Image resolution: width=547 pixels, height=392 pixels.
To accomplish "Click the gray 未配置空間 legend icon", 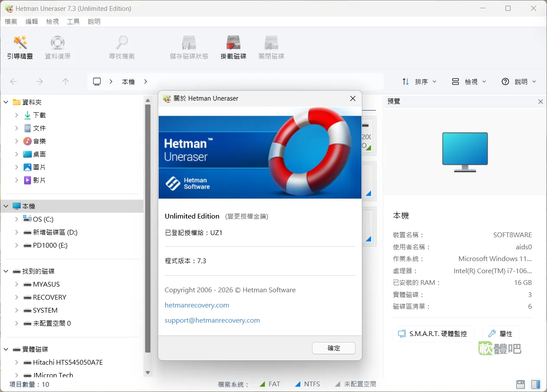I will [x=338, y=384].
